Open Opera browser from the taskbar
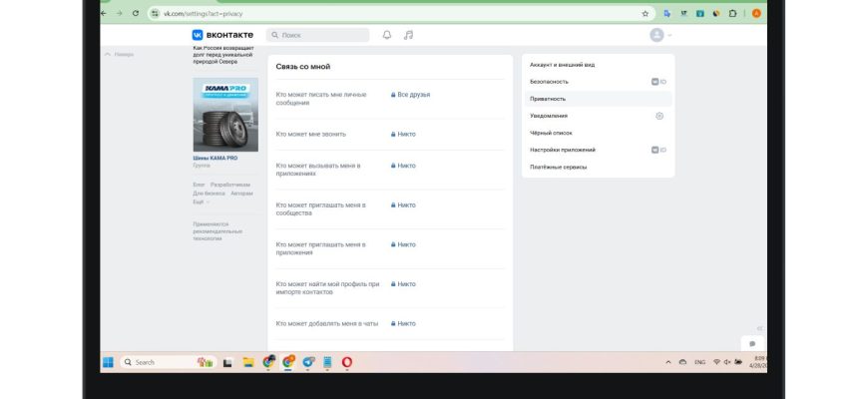Image resolution: width=868 pixels, height=399 pixels. click(x=347, y=362)
